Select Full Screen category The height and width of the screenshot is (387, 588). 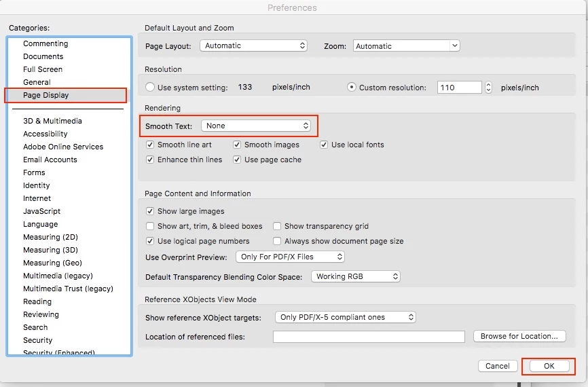(x=43, y=69)
